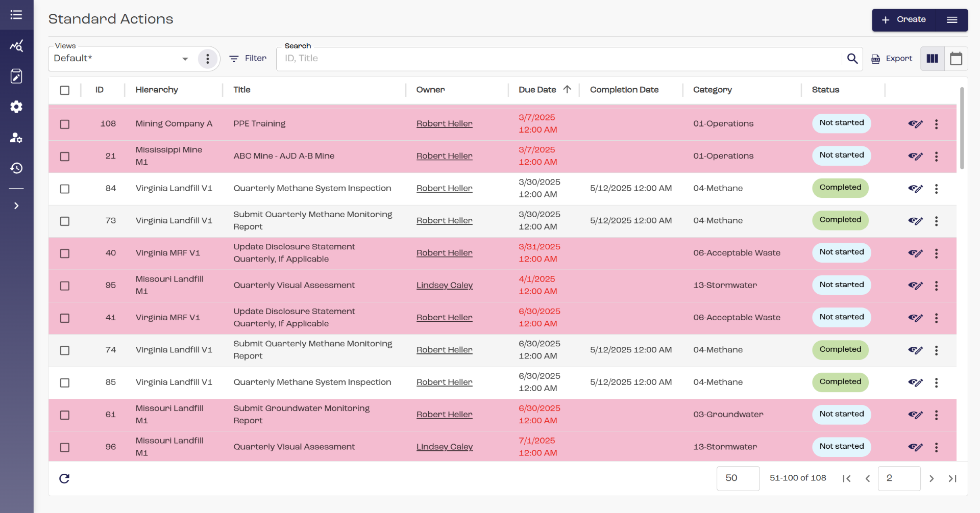Change page size field showing 50
Viewport: 980px width, 513px height.
738,478
